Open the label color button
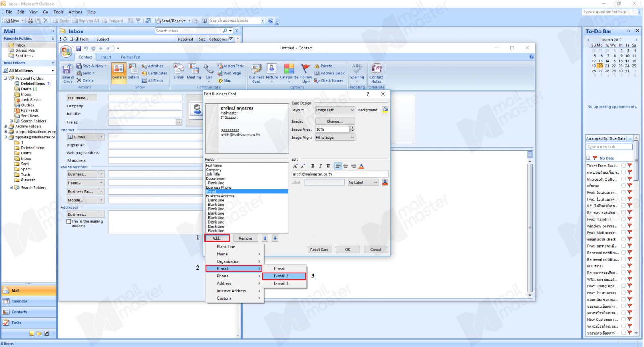Viewport: 644px width, 347px height. [x=385, y=183]
